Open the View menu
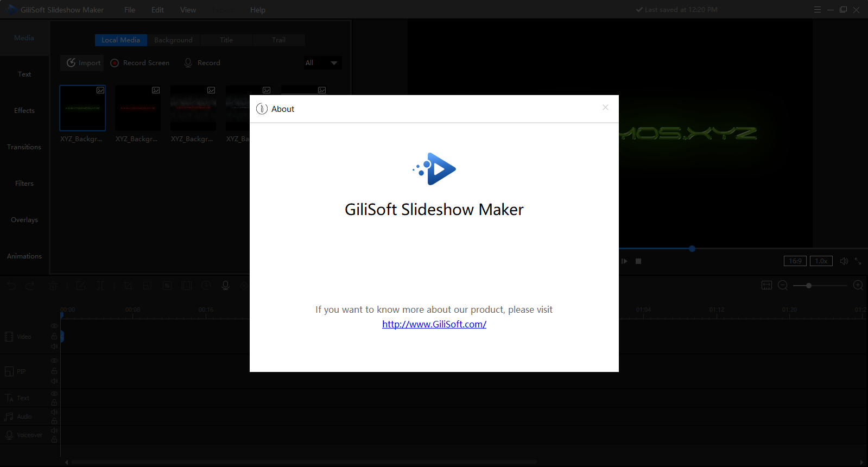 coord(188,10)
